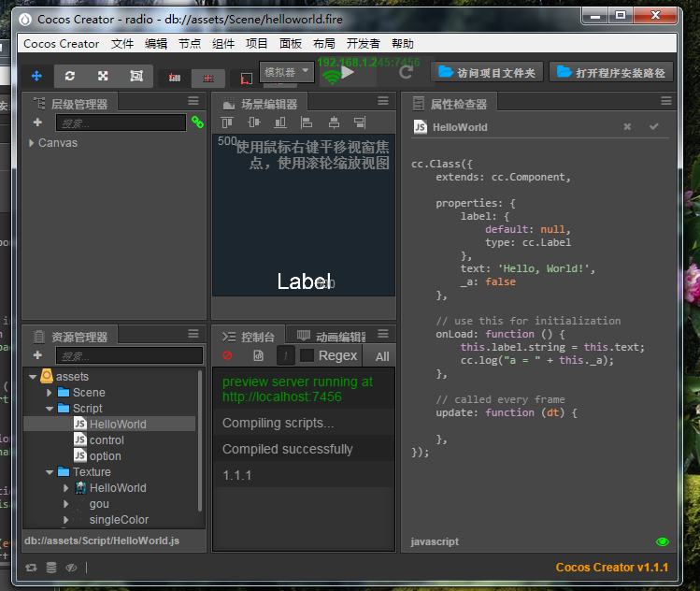Click the refresh preview device icon
The image size is (700, 591).
[x=407, y=72]
